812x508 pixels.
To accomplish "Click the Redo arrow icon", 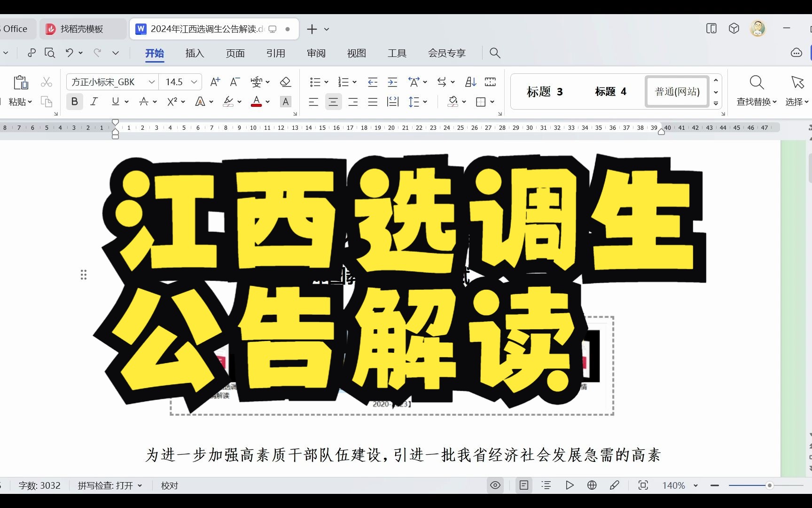I will pos(97,53).
